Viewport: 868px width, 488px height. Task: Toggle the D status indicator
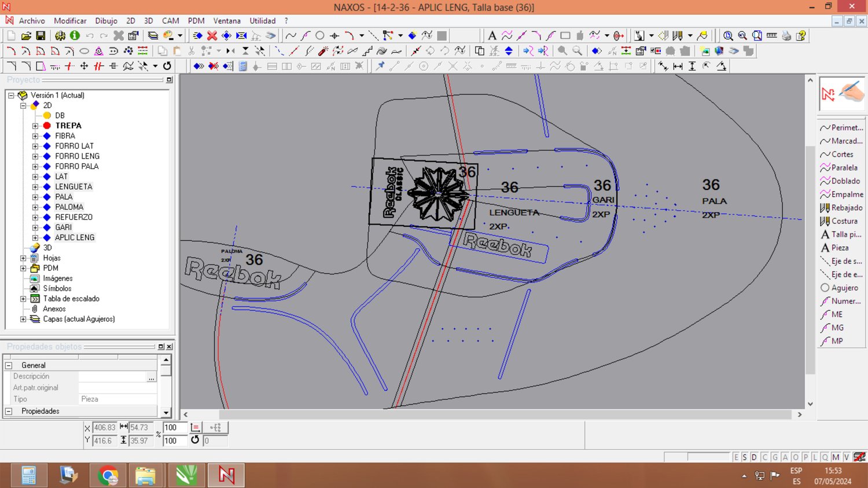(x=754, y=457)
